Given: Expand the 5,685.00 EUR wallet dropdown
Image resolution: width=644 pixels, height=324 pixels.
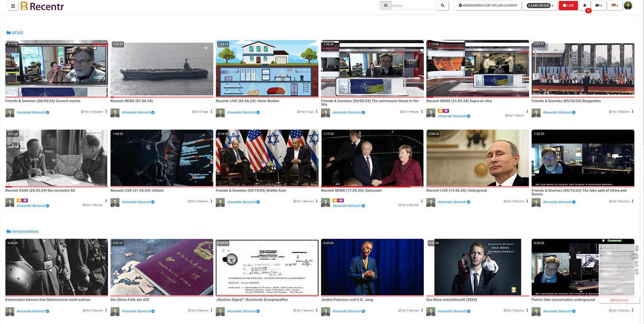Looking at the screenshot, I should (540, 6).
